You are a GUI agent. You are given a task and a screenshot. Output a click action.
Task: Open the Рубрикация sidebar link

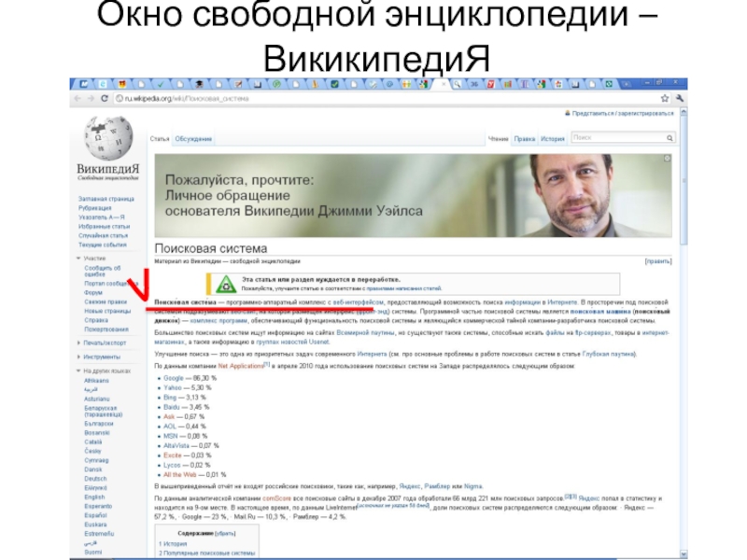pyautogui.click(x=95, y=208)
